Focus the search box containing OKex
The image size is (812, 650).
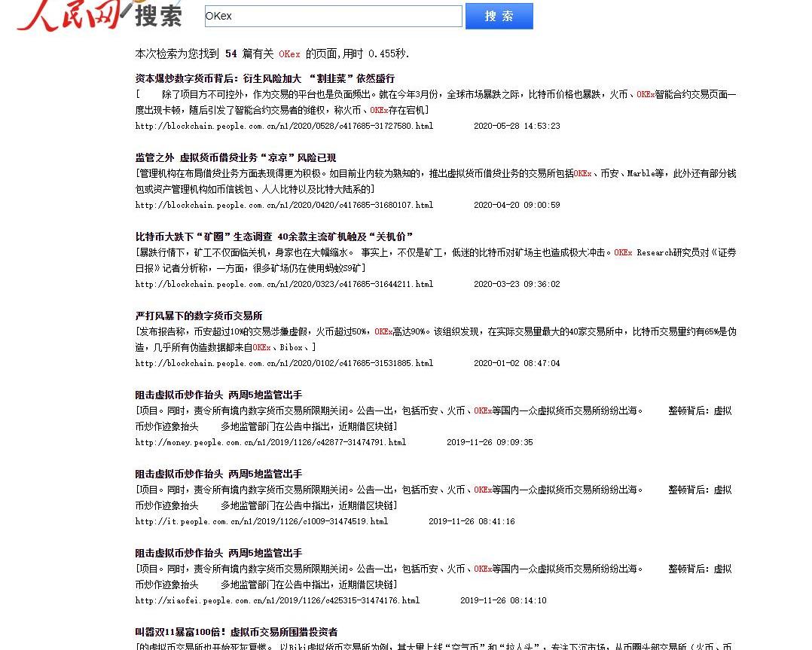(x=333, y=16)
